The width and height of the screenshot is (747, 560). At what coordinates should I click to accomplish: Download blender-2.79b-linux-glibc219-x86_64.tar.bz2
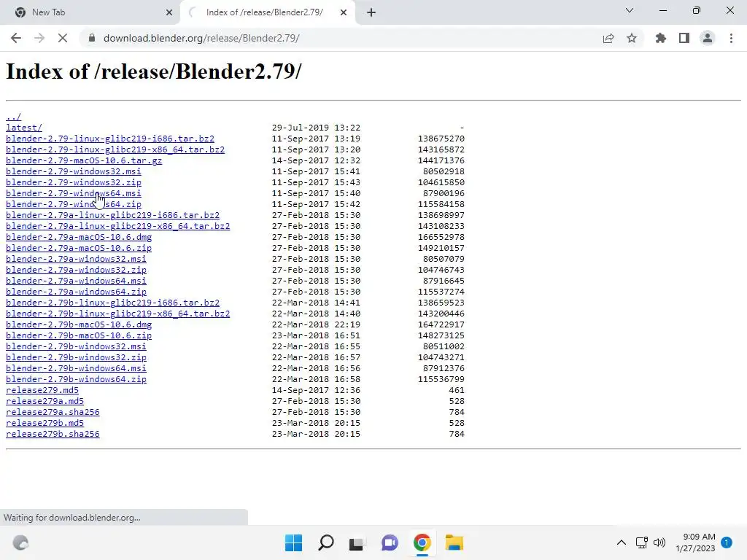click(x=118, y=314)
